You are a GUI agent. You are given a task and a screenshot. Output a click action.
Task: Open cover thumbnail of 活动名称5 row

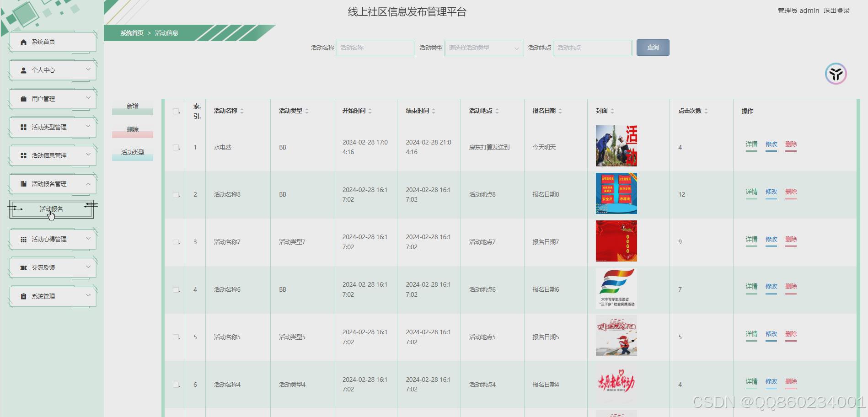point(616,336)
